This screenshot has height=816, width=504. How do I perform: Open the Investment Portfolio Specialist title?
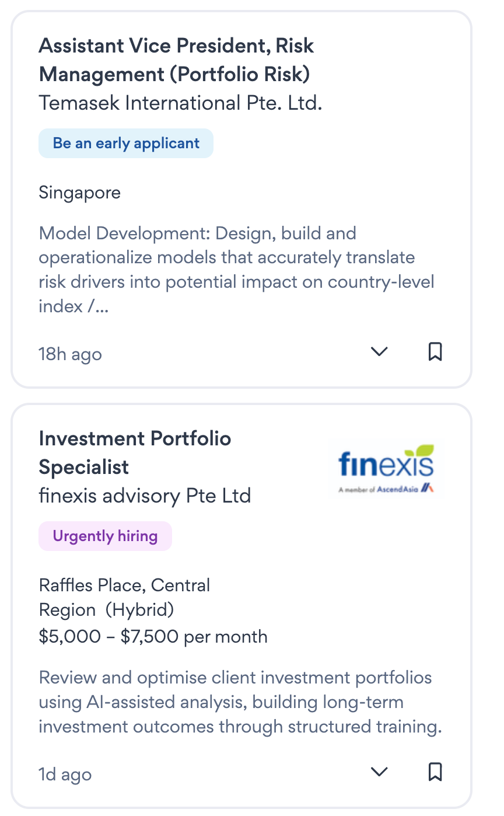(135, 452)
